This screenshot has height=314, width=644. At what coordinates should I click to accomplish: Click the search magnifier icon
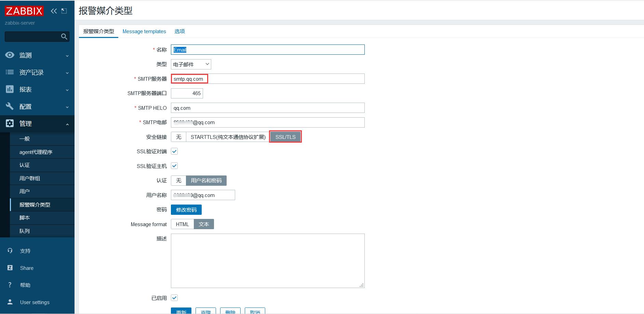[64, 36]
